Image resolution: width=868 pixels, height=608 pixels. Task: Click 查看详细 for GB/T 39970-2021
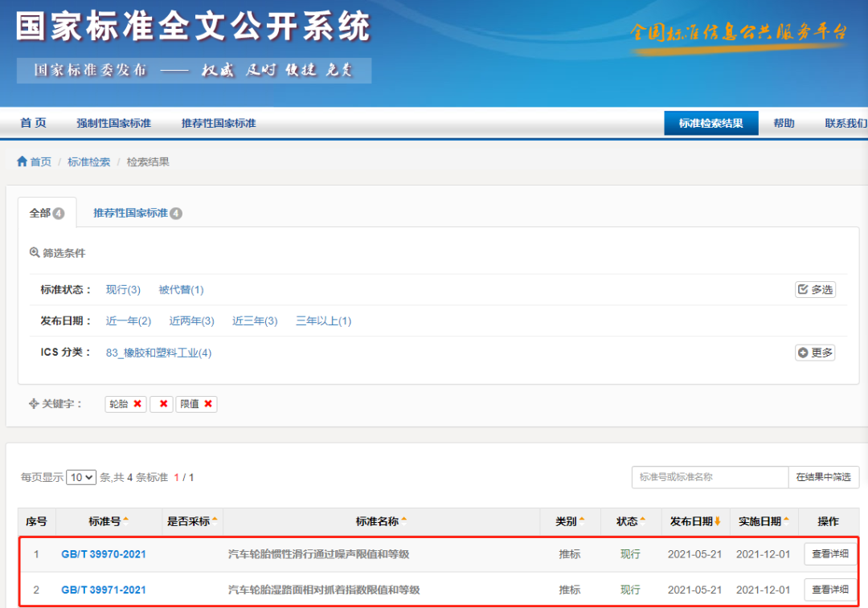point(829,553)
